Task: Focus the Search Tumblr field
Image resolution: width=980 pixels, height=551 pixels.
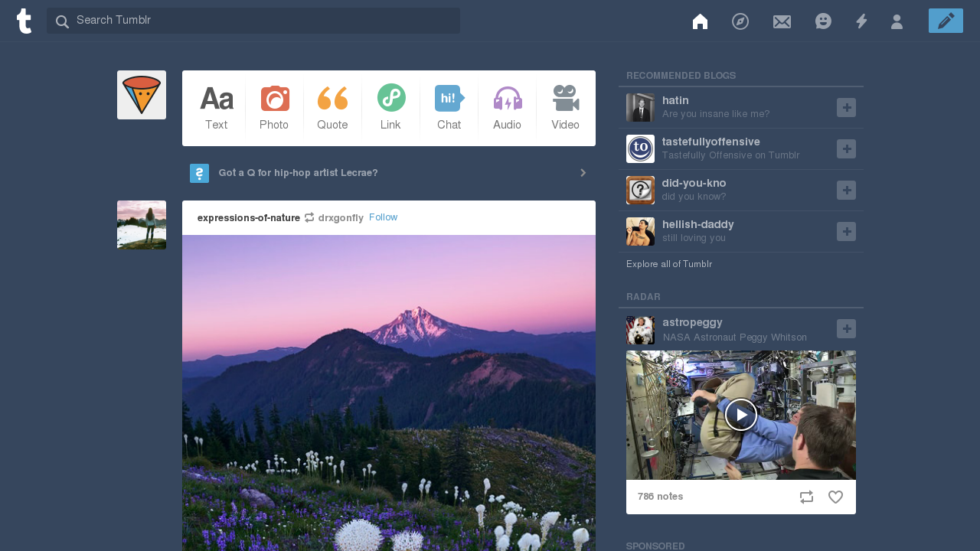Action: click(253, 21)
